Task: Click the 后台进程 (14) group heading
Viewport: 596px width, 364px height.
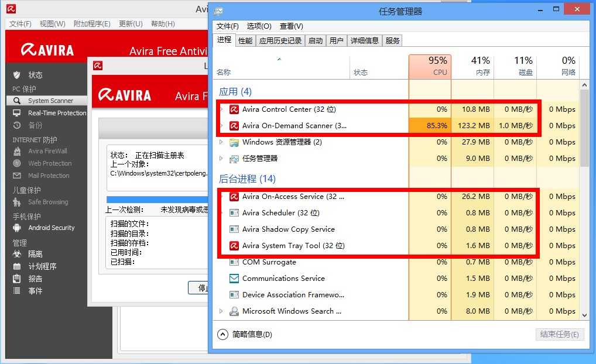Action: (x=247, y=179)
